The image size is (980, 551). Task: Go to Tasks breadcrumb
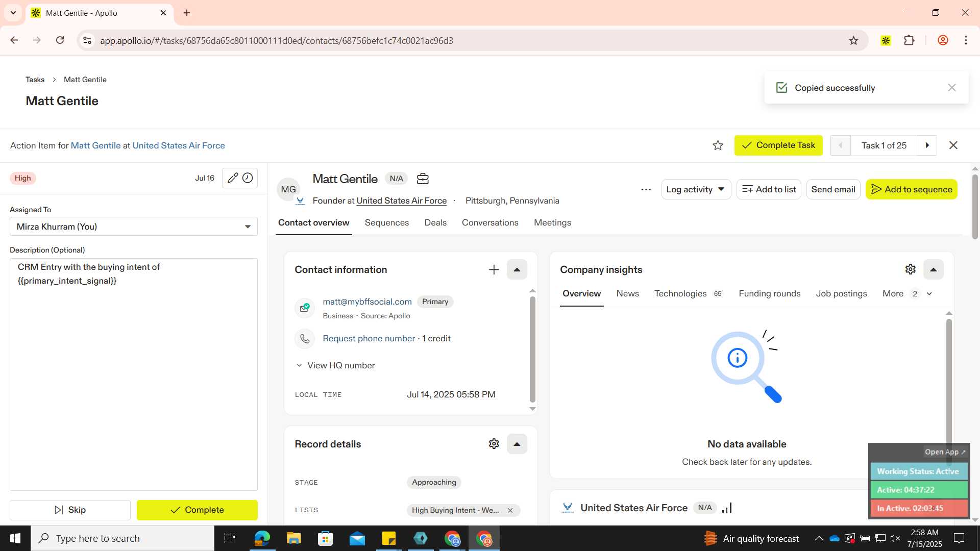35,80
